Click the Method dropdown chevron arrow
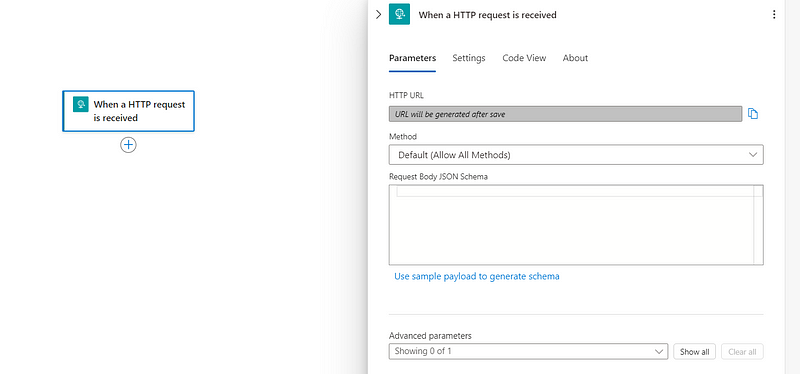800x374 pixels. 753,155
